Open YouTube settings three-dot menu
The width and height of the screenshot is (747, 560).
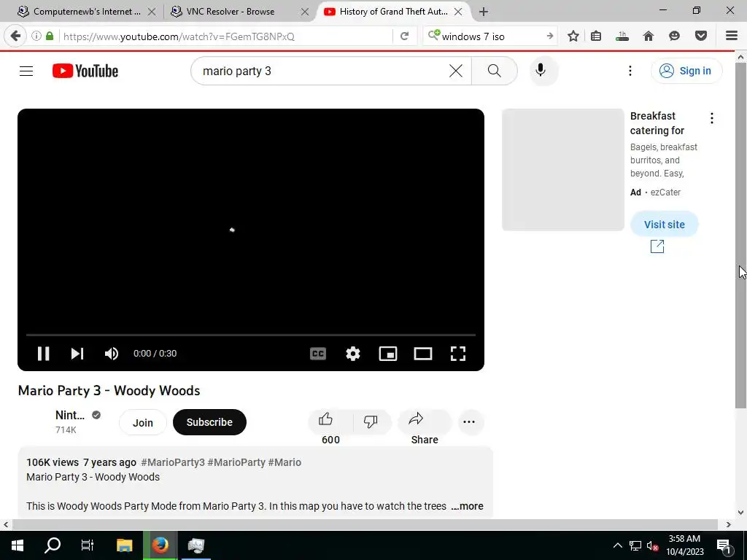(630, 71)
